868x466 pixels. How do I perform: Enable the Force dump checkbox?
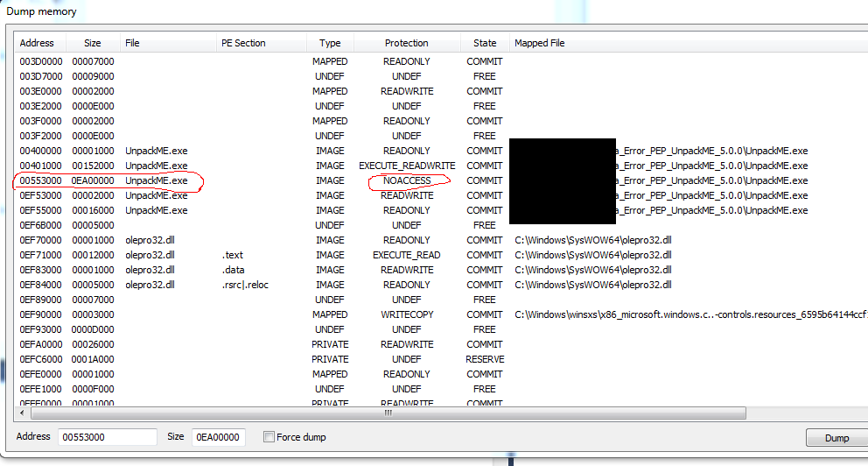click(269, 437)
